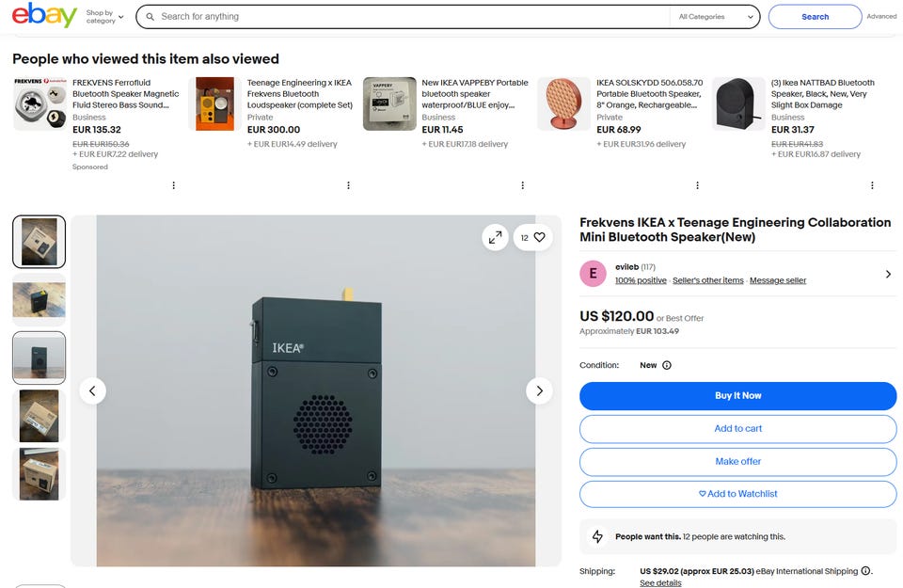Open the All Categories dropdown

coord(716,17)
